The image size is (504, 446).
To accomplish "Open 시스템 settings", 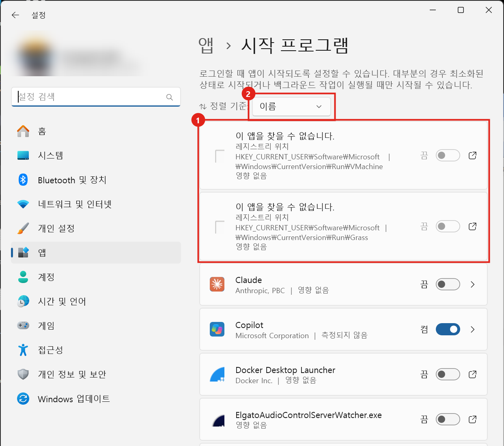I will (x=96, y=155).
